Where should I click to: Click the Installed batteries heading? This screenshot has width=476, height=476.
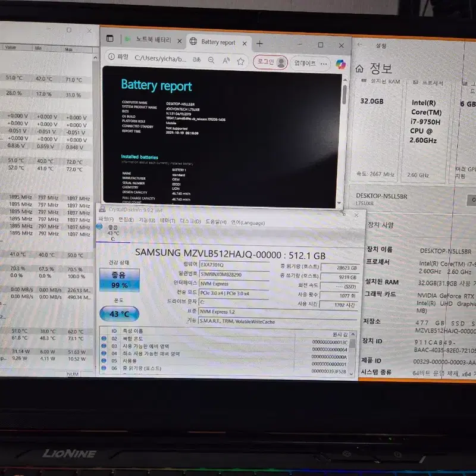(x=139, y=157)
